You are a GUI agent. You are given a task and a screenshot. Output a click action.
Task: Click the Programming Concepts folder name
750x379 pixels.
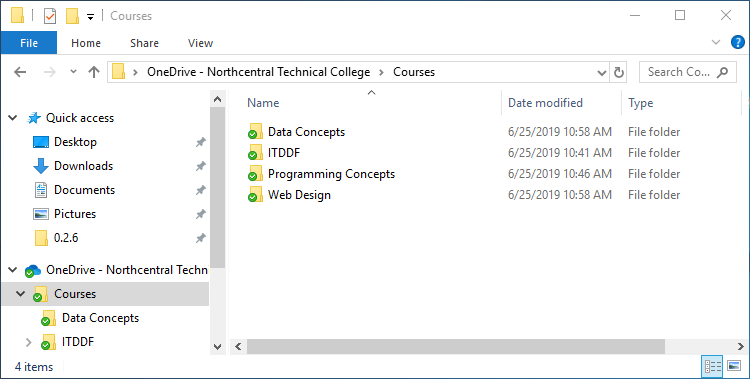331,174
